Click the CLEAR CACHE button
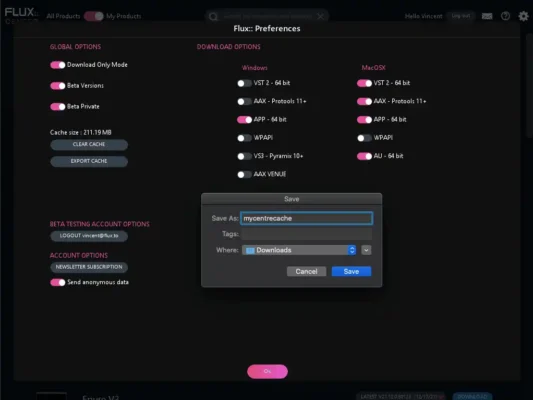 coord(89,144)
